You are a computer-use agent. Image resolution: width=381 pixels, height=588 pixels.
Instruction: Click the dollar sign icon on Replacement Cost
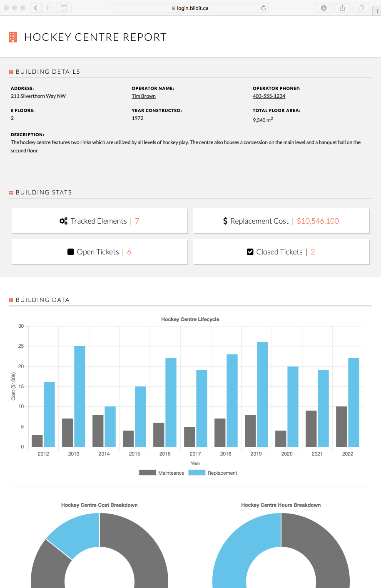click(x=225, y=221)
